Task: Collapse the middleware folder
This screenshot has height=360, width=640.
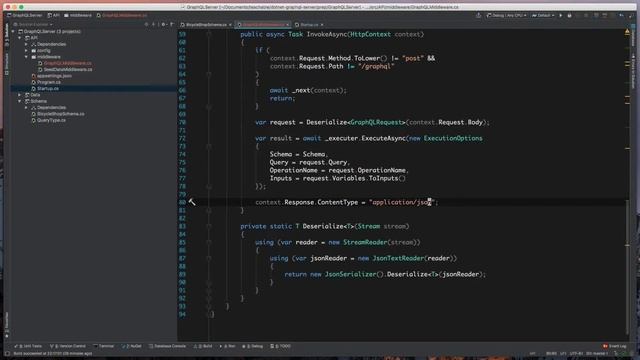Action: coord(26,57)
